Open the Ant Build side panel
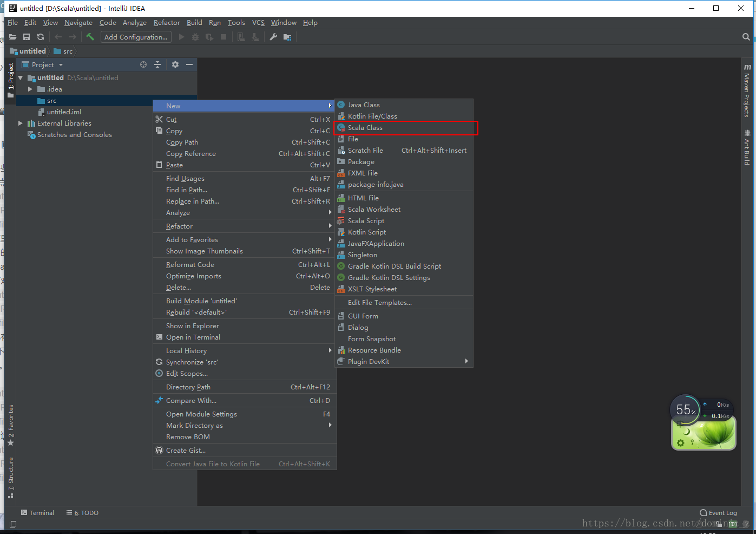The width and height of the screenshot is (756, 534). point(747,147)
